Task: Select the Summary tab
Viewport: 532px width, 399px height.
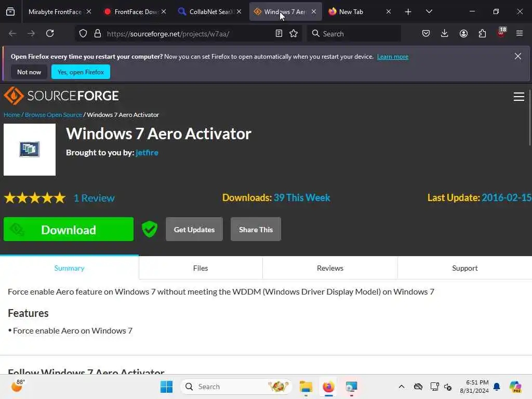Action: [x=69, y=268]
